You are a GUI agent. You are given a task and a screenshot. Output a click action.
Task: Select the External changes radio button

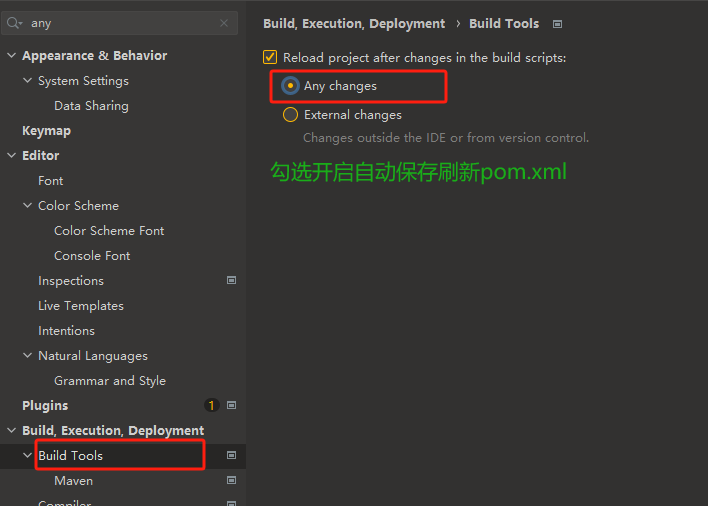tap(290, 115)
